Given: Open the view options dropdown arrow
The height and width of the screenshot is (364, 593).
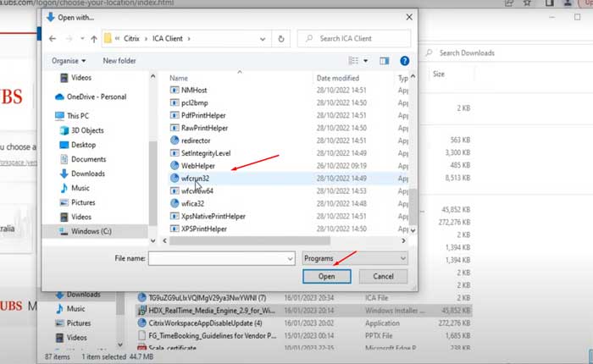Looking at the screenshot, I should click(365, 61).
